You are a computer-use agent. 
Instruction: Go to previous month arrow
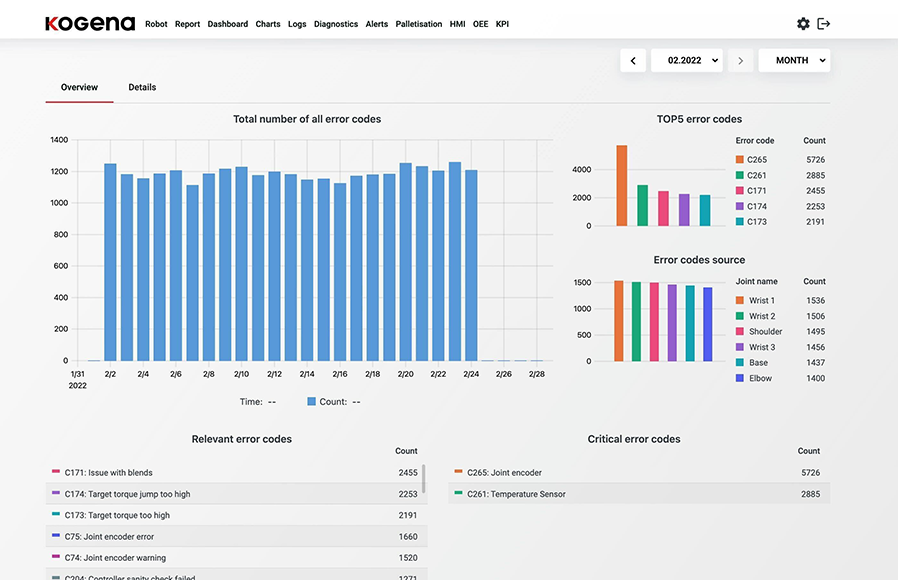point(632,61)
